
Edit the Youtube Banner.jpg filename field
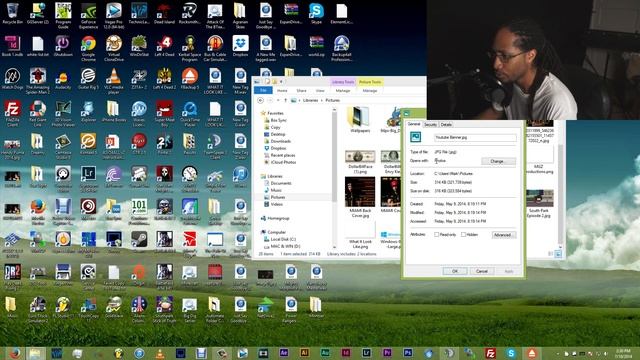click(475, 138)
